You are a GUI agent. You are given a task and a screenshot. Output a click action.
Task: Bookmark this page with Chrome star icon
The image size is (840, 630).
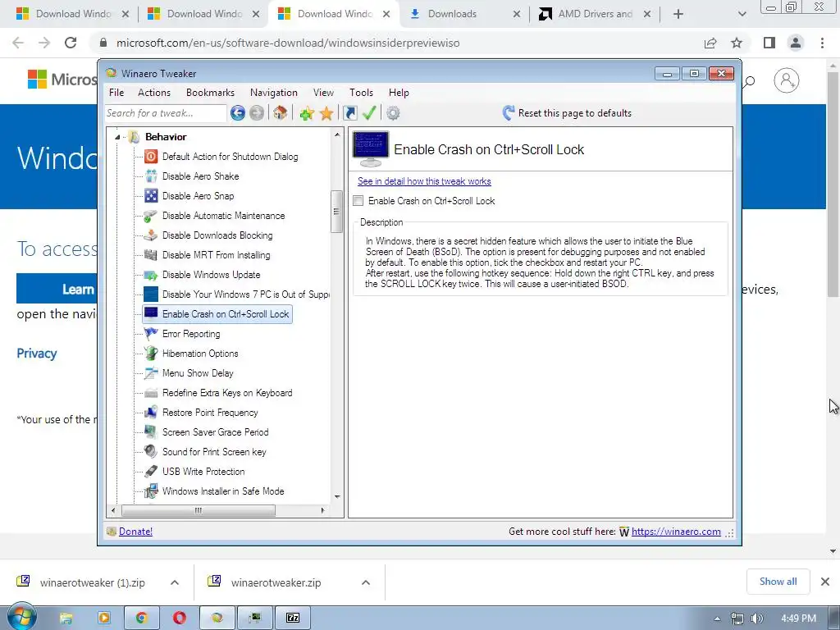(737, 43)
